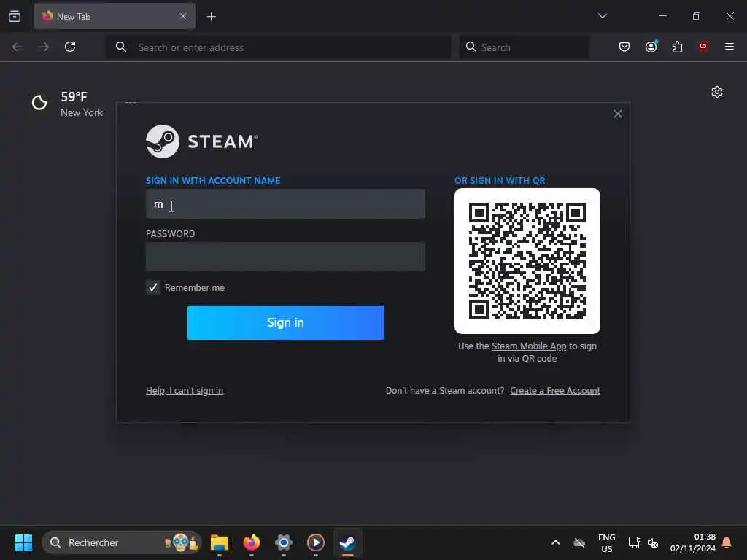
Task: Open the notifications bell icon
Action: (727, 542)
